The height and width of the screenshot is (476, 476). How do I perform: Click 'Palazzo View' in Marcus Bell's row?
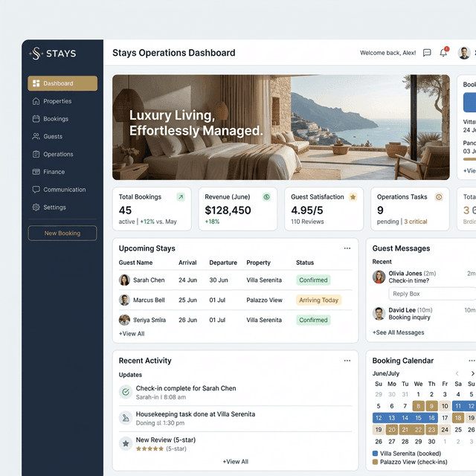[264, 300]
